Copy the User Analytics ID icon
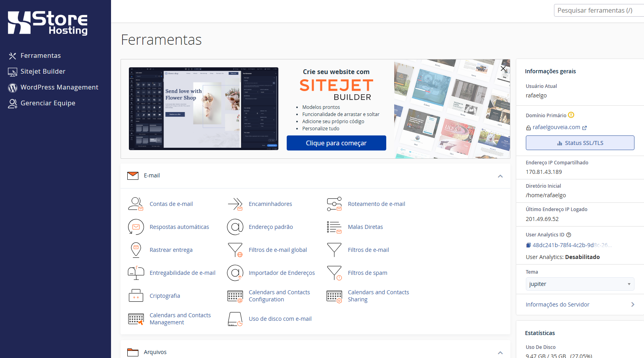Screen dimensions: 644x358 [x=528, y=245]
